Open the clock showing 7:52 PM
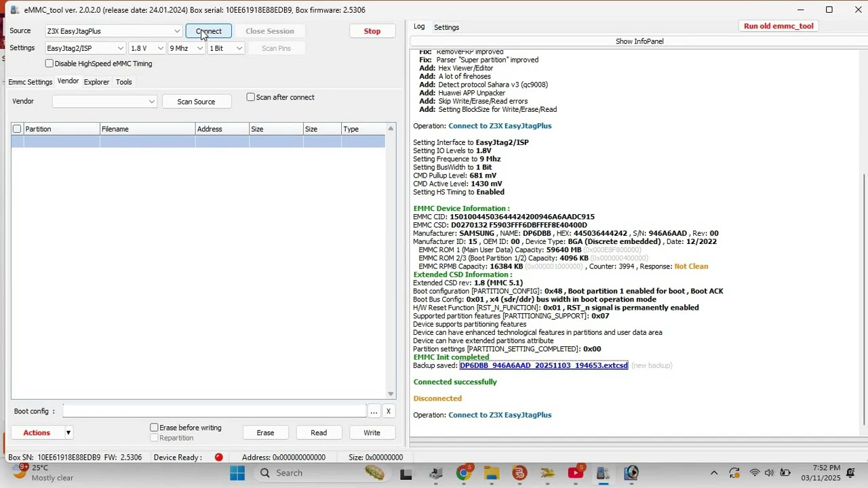Viewport: 868px width, 488px height. (821, 473)
